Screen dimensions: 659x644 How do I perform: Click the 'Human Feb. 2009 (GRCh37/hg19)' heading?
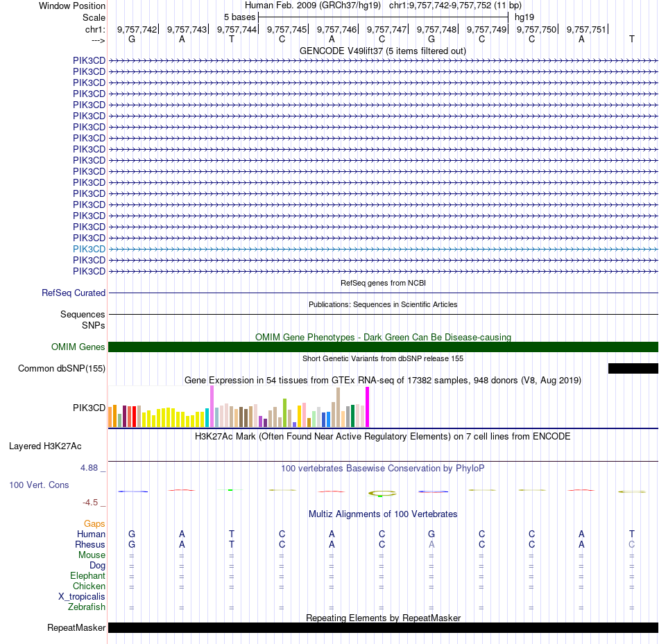pos(313,6)
